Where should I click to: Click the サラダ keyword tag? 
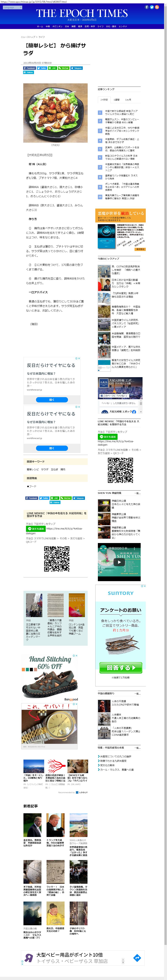pyautogui.click(x=45, y=469)
